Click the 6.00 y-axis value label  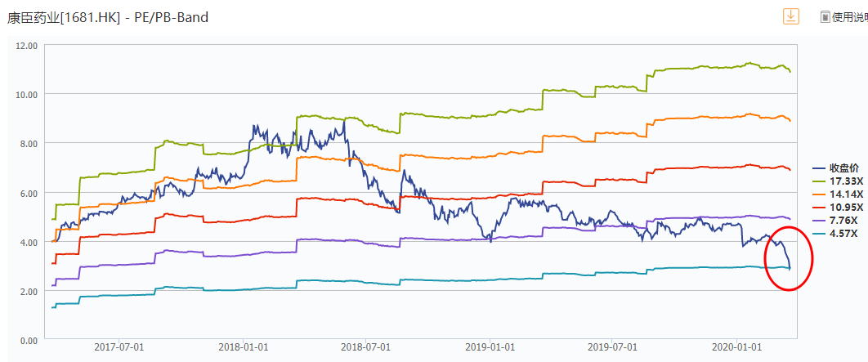[29, 193]
